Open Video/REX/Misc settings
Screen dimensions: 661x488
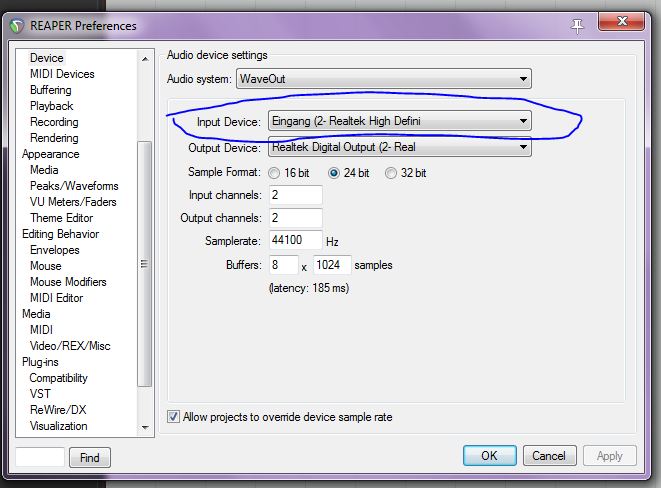[70, 346]
